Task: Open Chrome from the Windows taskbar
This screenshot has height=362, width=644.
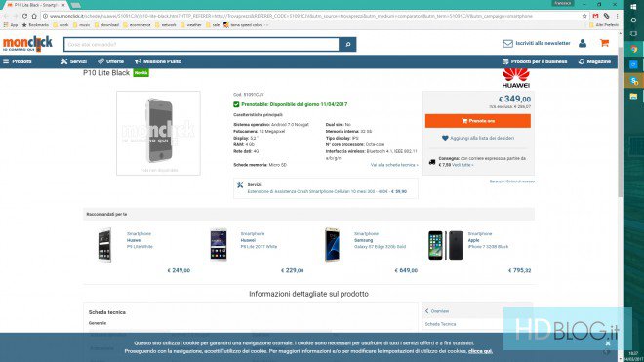Action: click(633, 49)
